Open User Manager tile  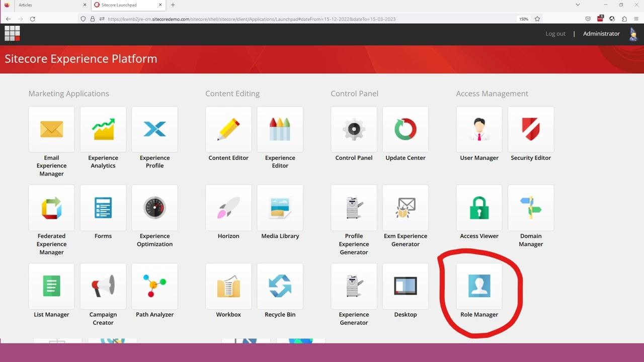(x=479, y=129)
